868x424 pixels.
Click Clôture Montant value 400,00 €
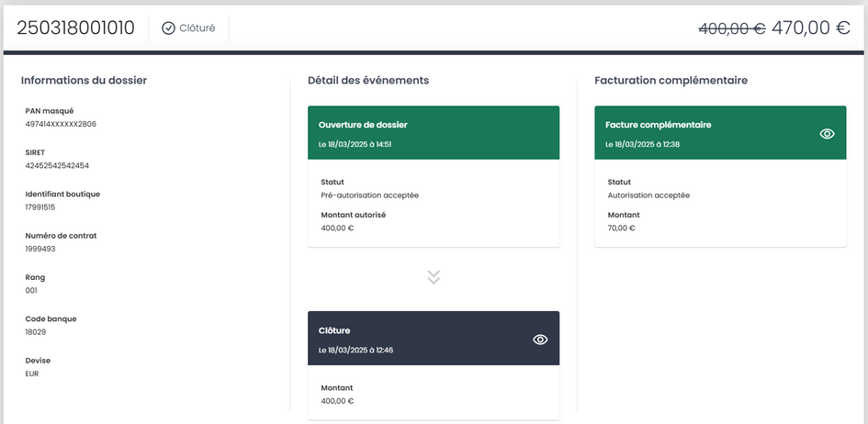pos(337,401)
